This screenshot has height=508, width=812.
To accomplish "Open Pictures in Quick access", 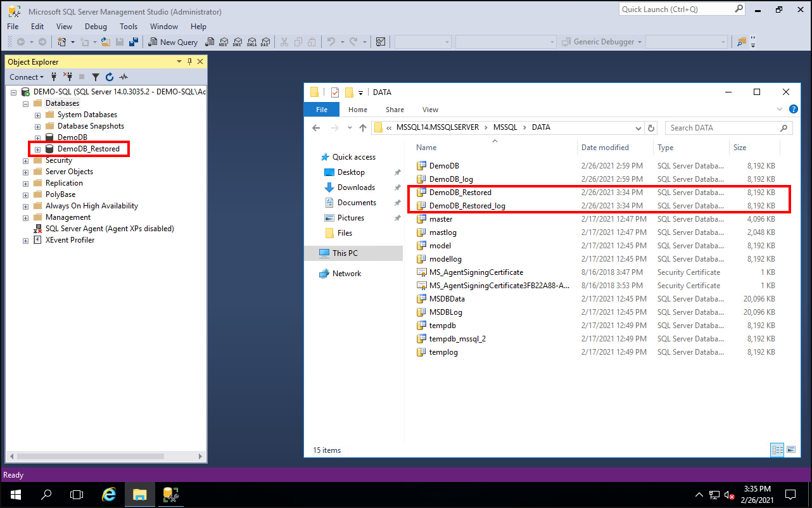I will (x=350, y=218).
